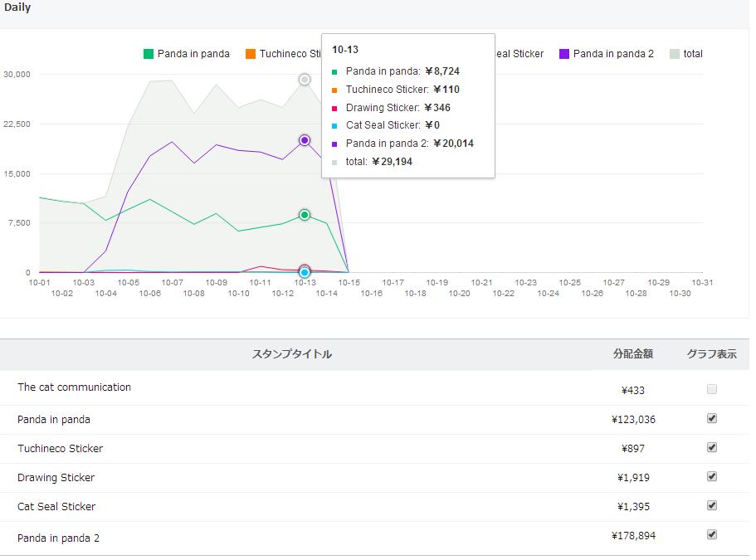The width and height of the screenshot is (756, 560).
Task: Uncheck graph display for Drawing Sticker
Action: tap(712, 476)
